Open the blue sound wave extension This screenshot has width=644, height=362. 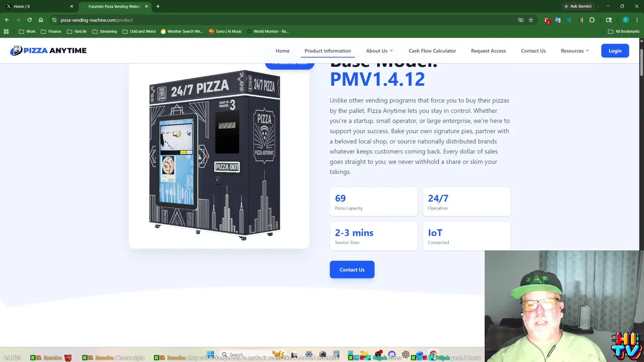pos(569,20)
